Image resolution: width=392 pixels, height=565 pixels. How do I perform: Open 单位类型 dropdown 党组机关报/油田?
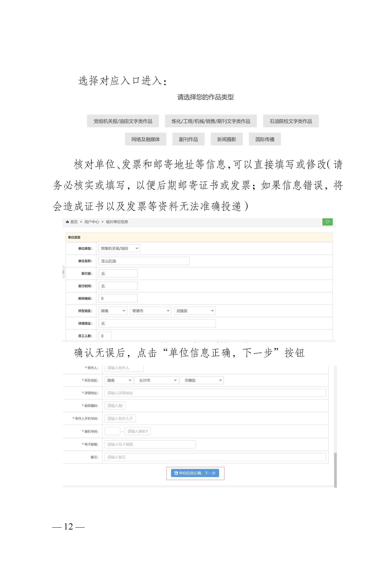coord(119,248)
